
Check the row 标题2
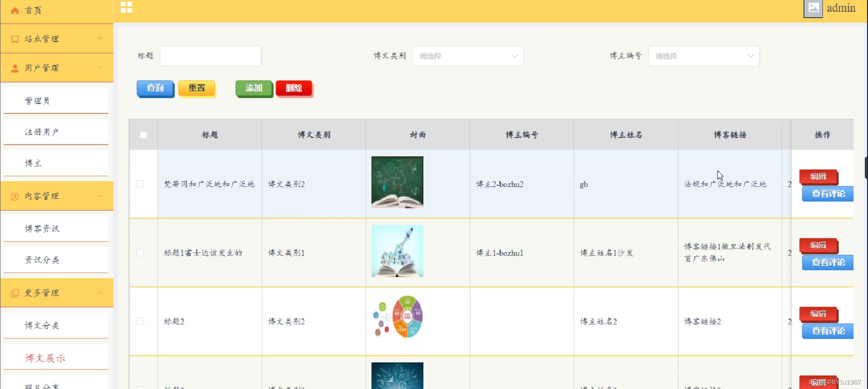click(141, 321)
